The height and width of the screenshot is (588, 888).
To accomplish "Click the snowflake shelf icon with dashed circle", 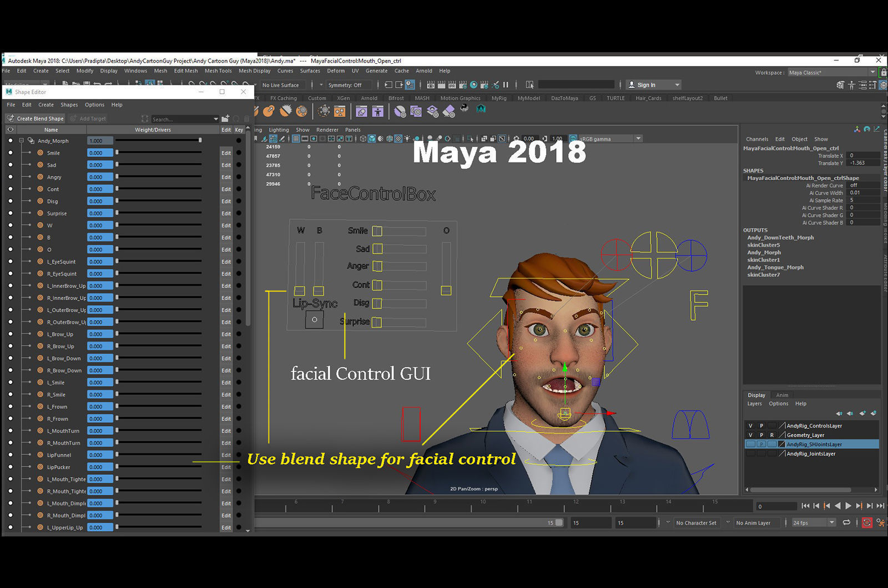I will (x=324, y=111).
